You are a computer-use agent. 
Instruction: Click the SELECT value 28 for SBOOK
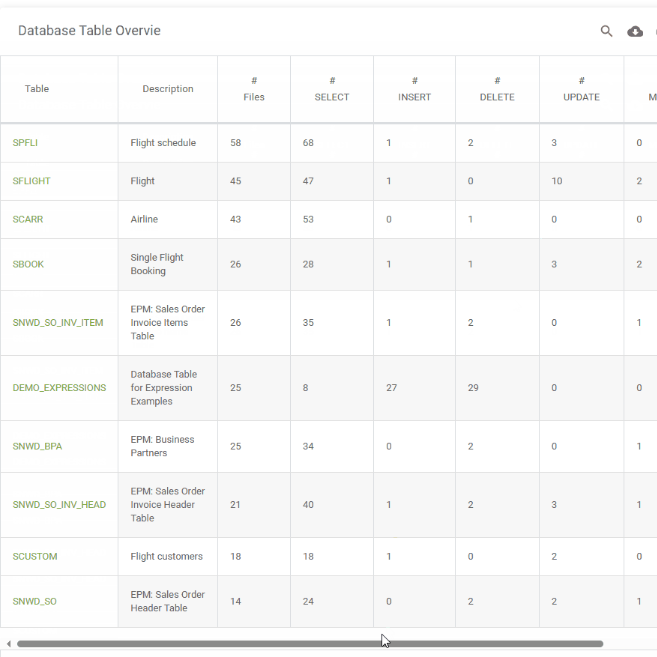click(308, 264)
